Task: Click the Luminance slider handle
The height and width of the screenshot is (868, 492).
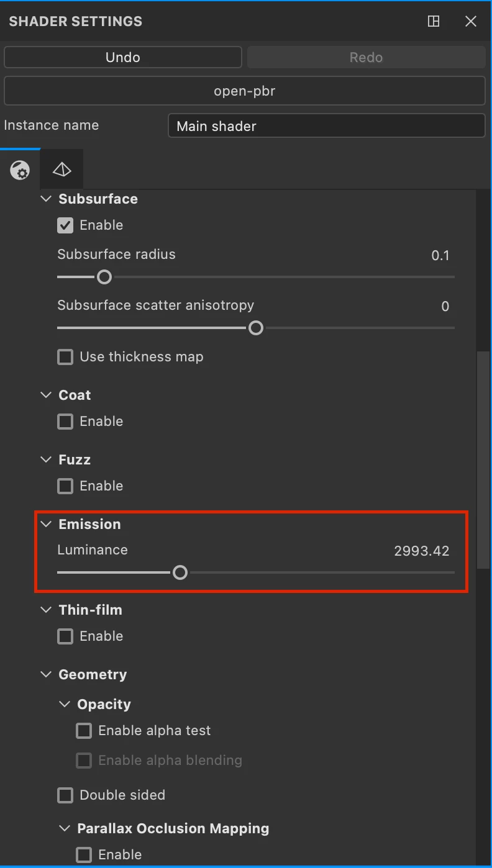Action: click(180, 572)
